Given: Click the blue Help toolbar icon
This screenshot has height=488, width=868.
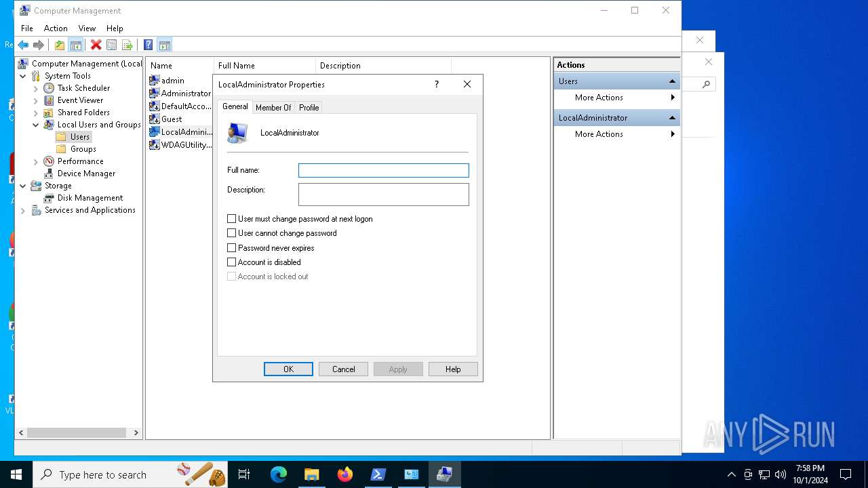Looking at the screenshot, I should click(x=148, y=45).
